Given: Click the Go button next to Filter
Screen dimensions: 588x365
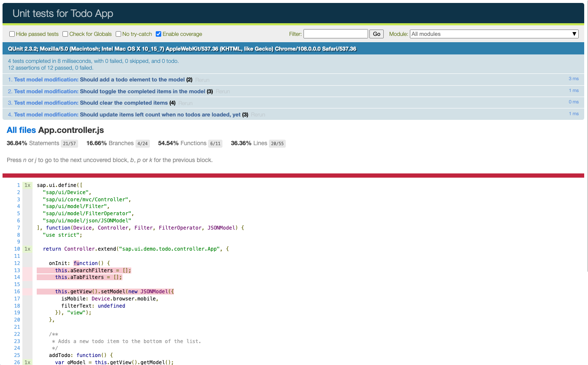Looking at the screenshot, I should pyautogui.click(x=377, y=34).
